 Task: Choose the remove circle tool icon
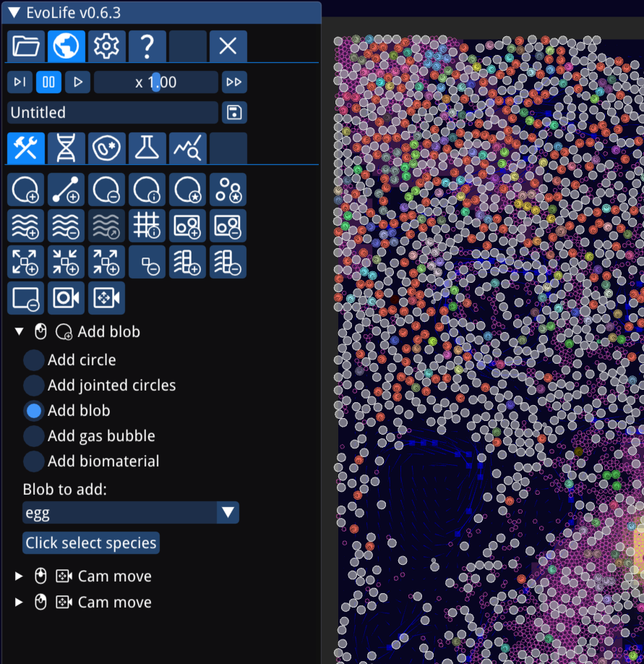pyautogui.click(x=106, y=190)
